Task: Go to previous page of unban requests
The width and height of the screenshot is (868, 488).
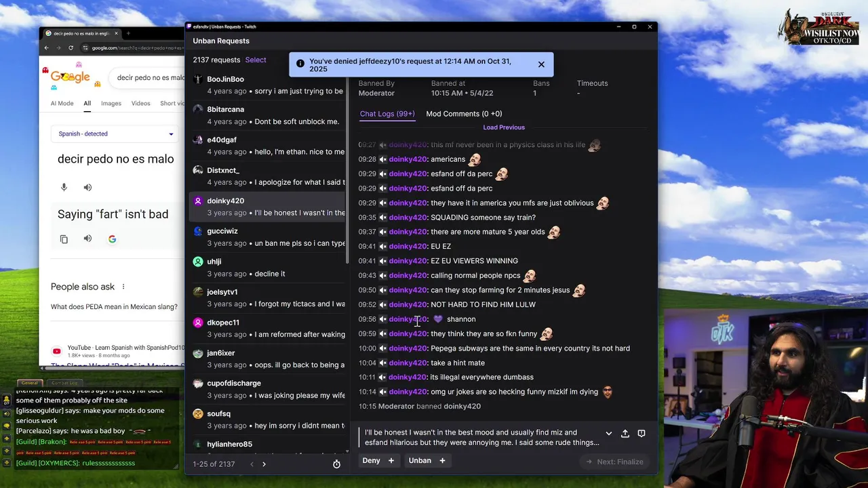Action: pos(252,464)
